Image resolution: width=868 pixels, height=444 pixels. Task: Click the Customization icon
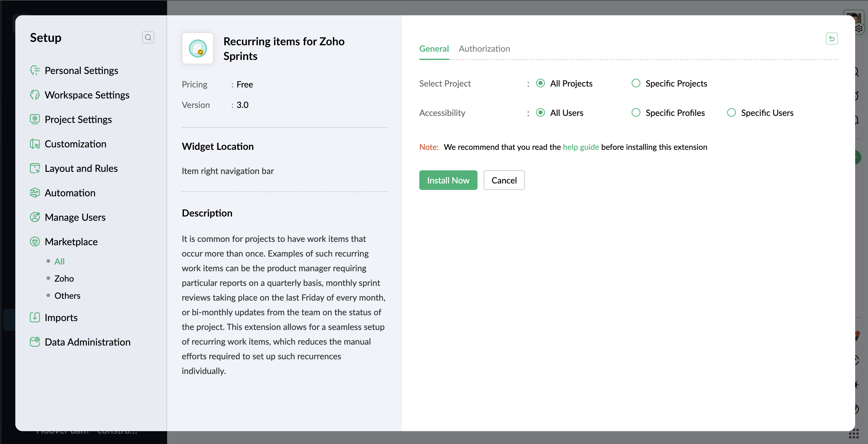(x=35, y=144)
